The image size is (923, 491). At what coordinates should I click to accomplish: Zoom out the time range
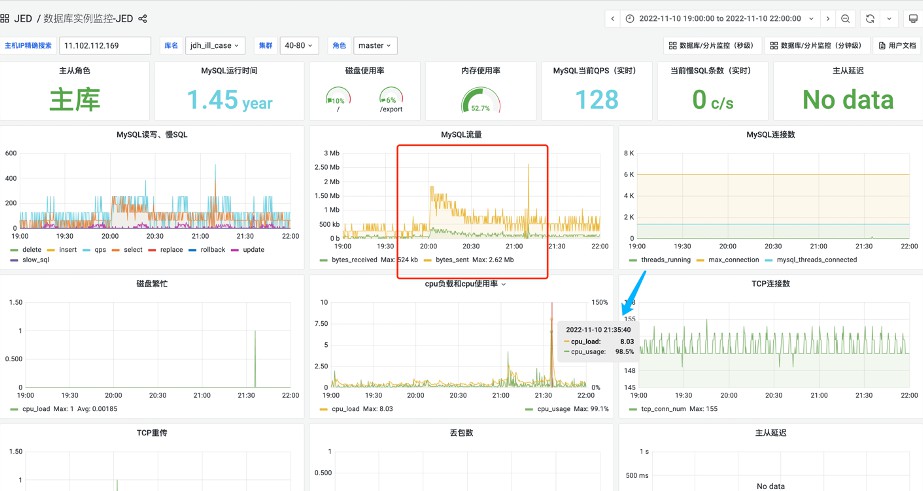click(x=845, y=19)
